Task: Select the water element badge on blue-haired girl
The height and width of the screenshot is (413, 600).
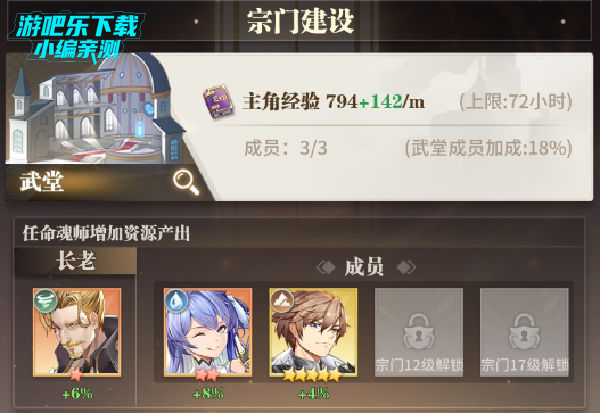Action: [176, 300]
